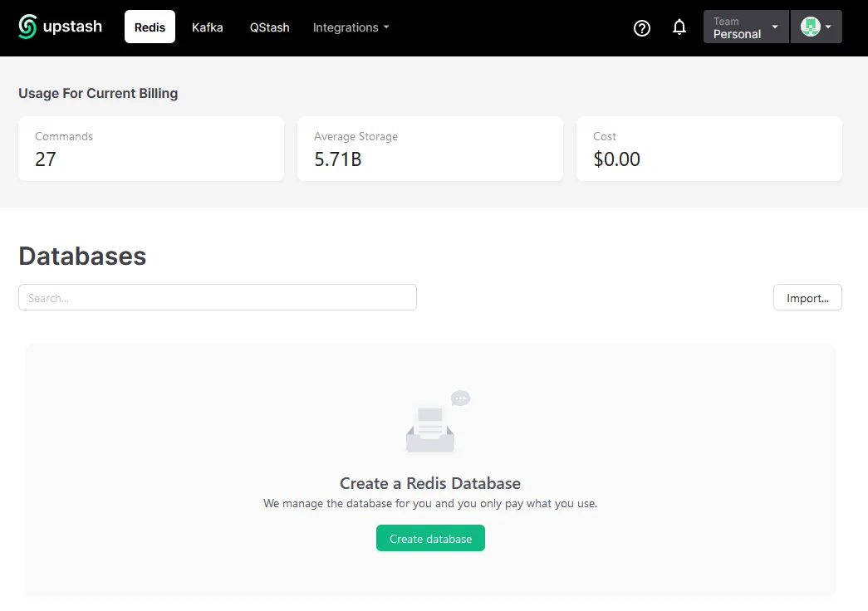
Task: Expand the caret beside the user avatar
Action: (828, 27)
